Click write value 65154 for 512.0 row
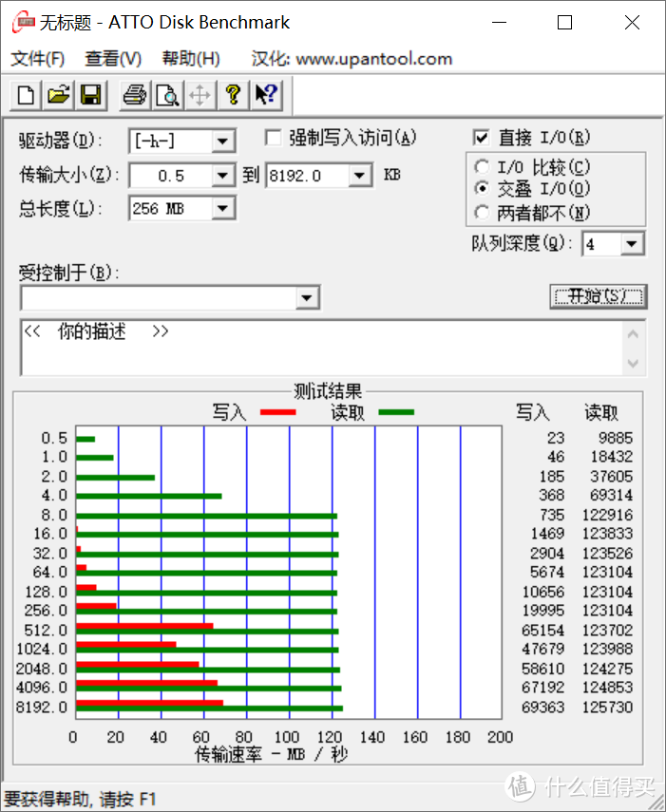 (x=542, y=631)
